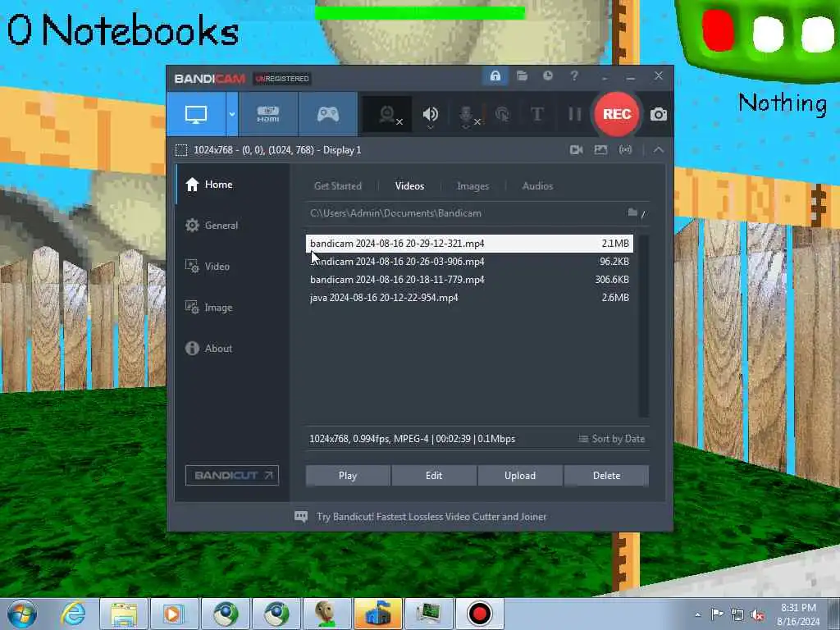This screenshot has height=630, width=840.
Task: Open General settings in sidebar
Action: pos(232,226)
